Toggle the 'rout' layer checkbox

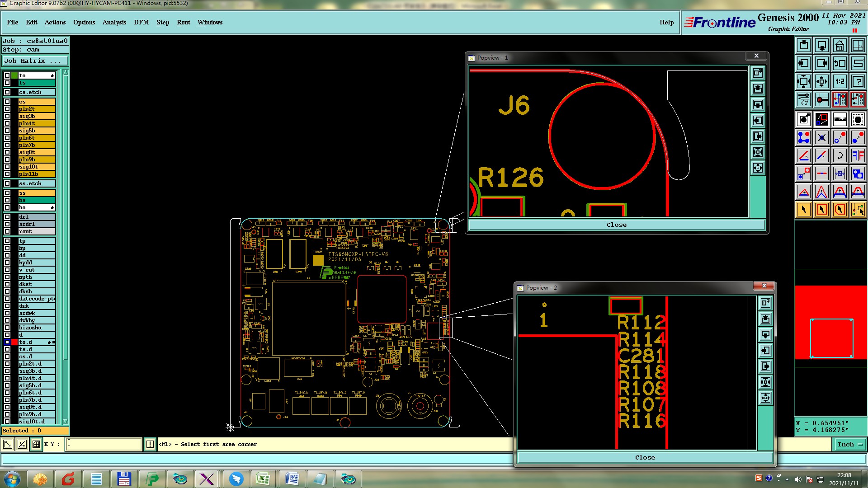point(7,231)
